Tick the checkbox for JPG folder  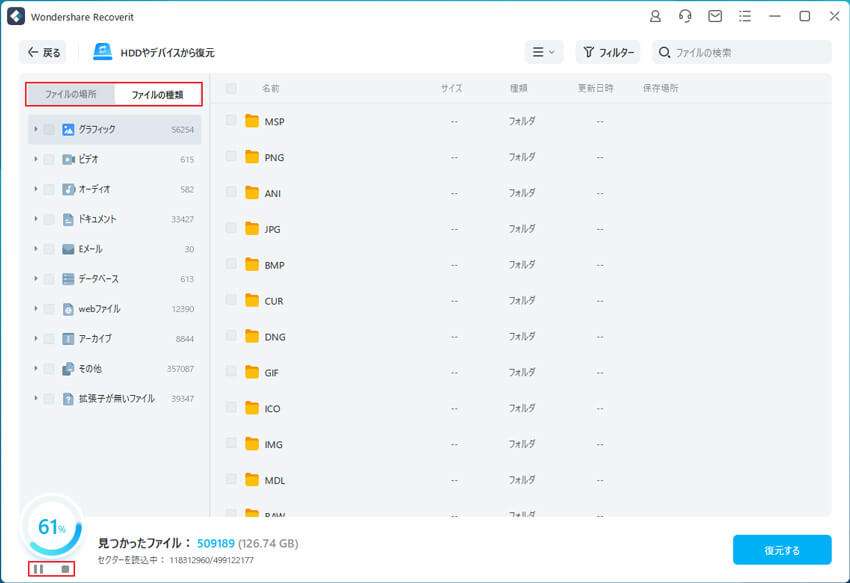(x=231, y=228)
